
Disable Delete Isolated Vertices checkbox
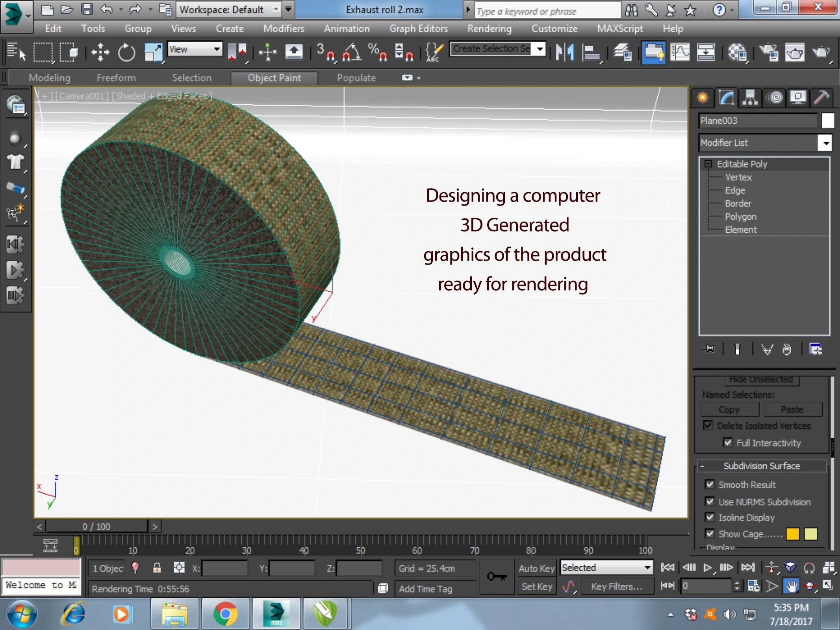(x=708, y=425)
